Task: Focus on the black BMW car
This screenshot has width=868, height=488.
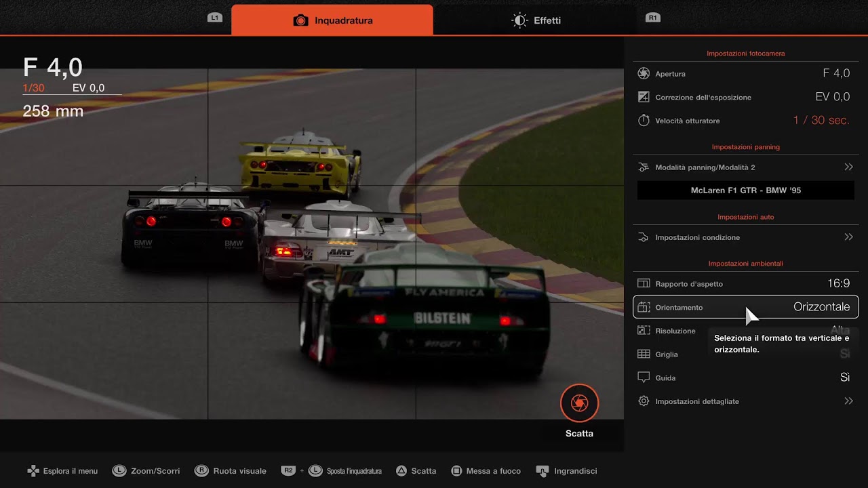Action: click(x=192, y=224)
